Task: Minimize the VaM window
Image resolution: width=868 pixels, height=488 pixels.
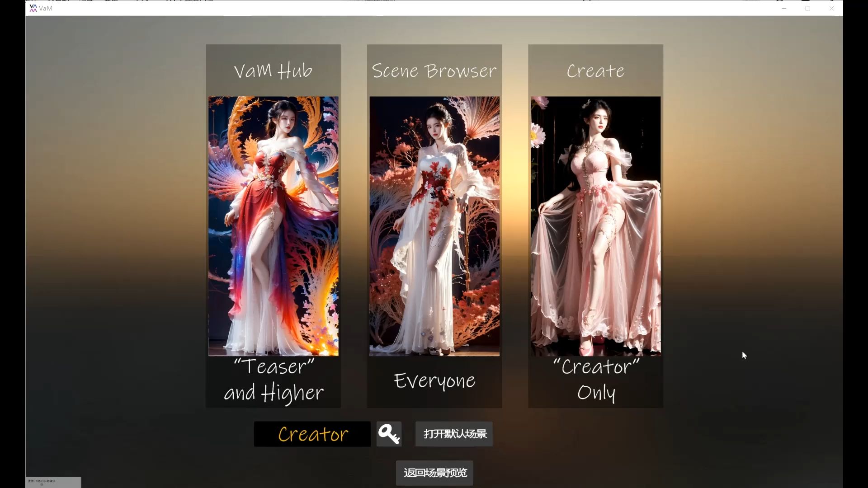Action: coord(784,8)
